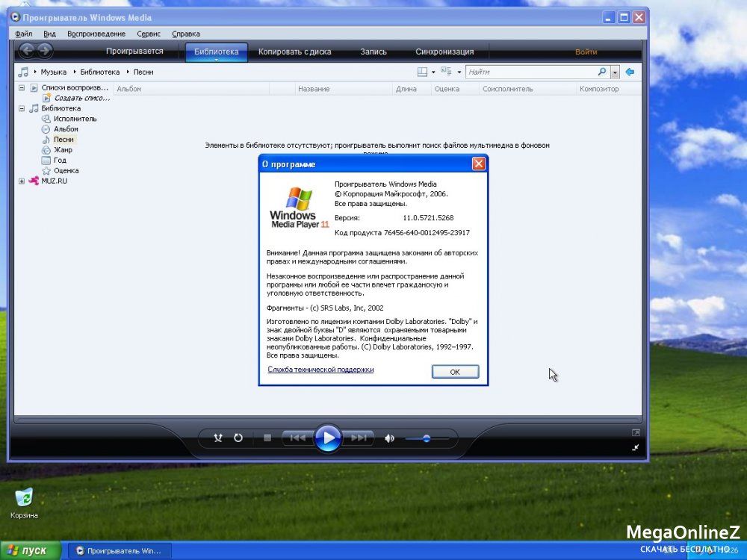Open the search options dropdown

pos(615,72)
